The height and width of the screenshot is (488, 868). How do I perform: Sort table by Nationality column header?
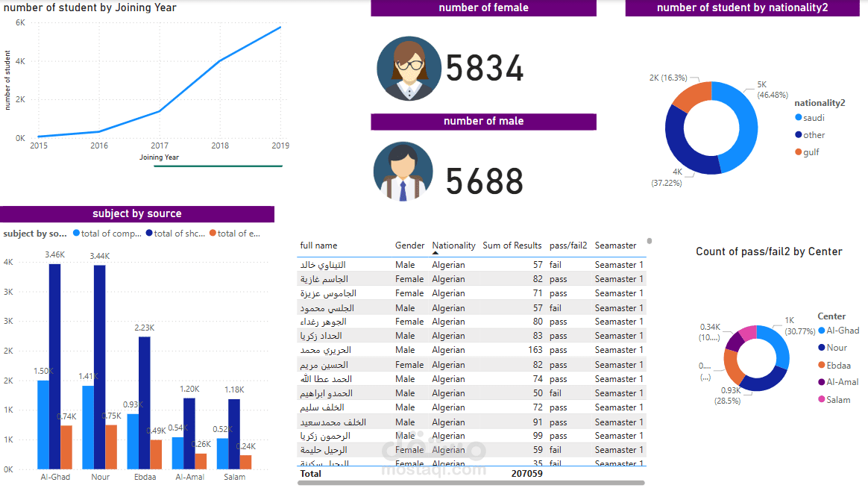(453, 245)
